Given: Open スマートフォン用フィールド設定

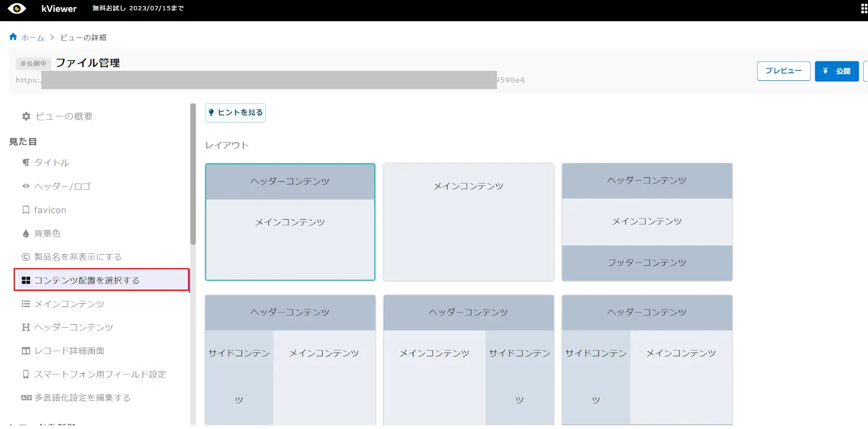Looking at the screenshot, I should tap(101, 374).
